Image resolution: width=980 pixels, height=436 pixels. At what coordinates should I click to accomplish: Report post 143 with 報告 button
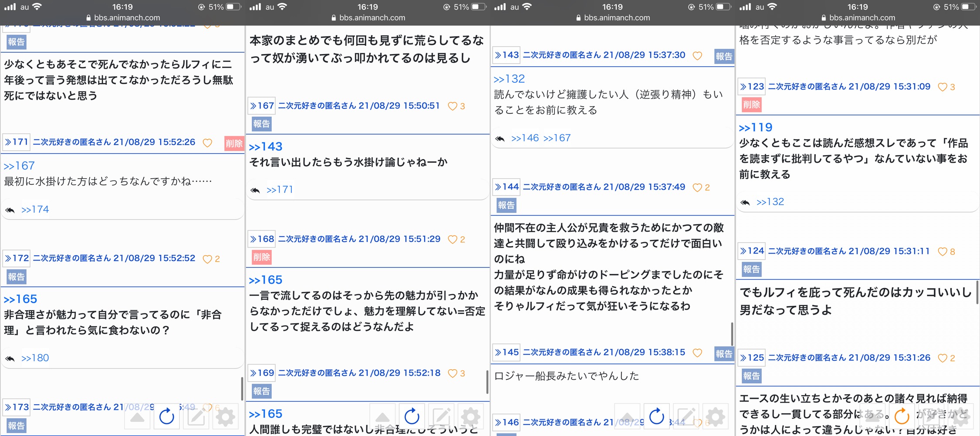tap(724, 56)
